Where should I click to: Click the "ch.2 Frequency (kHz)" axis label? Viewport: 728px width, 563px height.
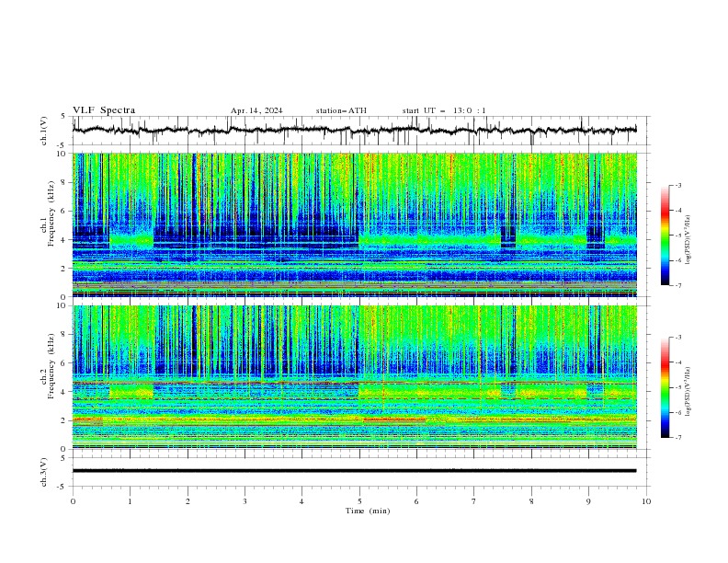[x=48, y=366]
